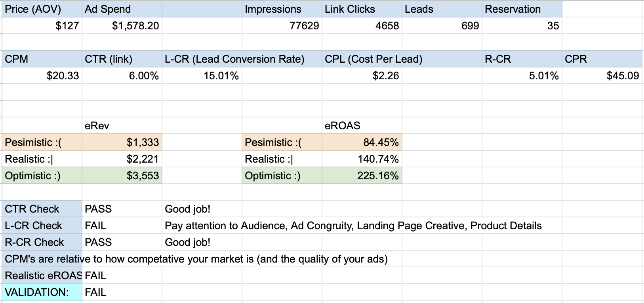Click the Price (AOV) header cell
The image size is (644, 303).
pos(42,9)
